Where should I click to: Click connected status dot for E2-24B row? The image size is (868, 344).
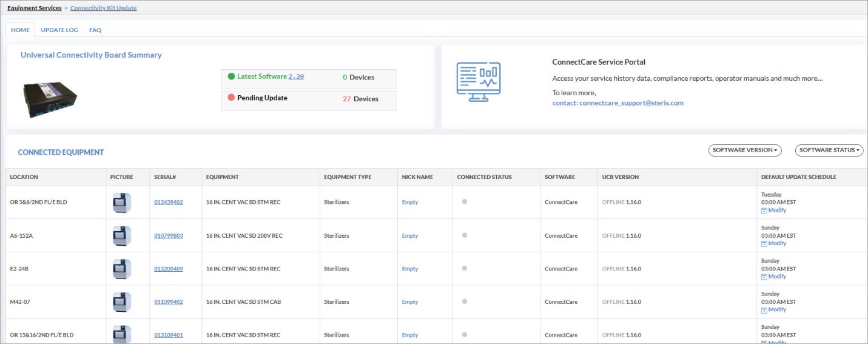point(465,268)
